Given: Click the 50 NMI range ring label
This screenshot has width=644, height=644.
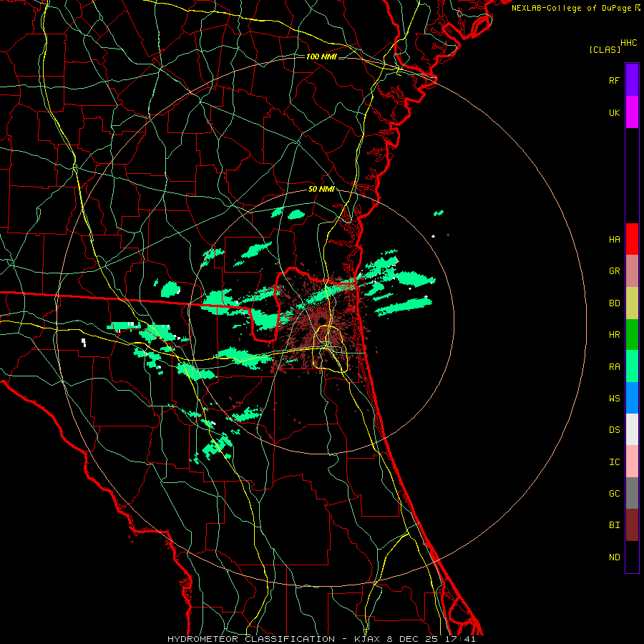Looking at the screenshot, I should (x=321, y=190).
